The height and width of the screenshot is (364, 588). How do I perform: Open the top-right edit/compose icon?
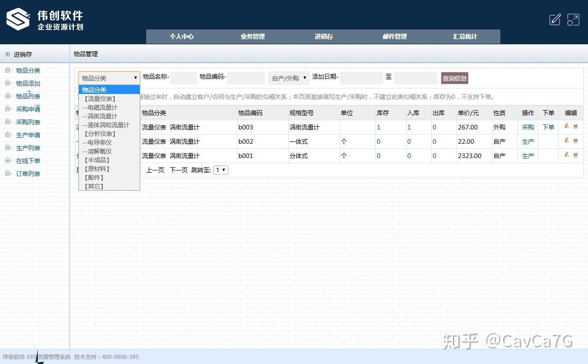point(554,19)
